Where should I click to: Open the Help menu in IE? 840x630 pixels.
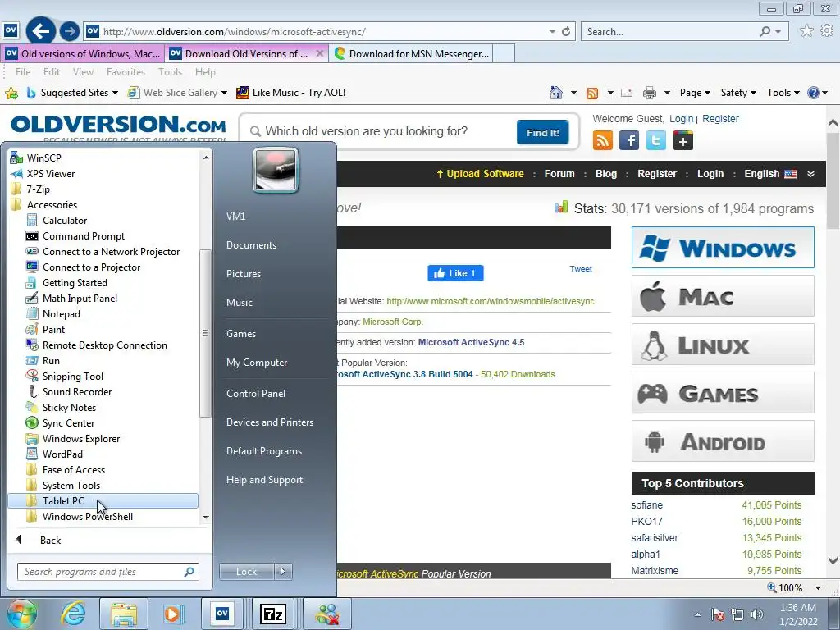204,72
